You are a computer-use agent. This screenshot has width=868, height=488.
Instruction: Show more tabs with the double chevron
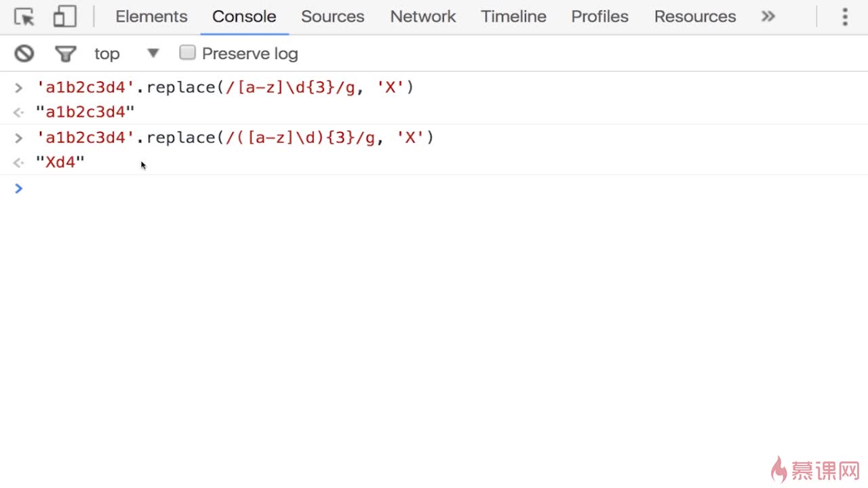click(768, 17)
